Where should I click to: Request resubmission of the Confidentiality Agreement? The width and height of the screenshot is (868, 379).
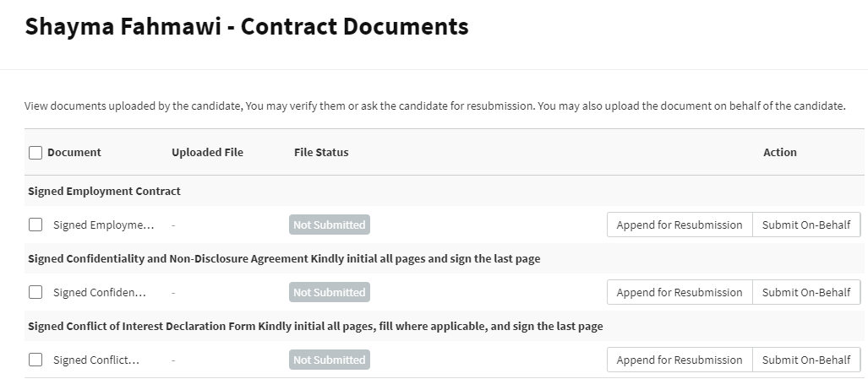pos(680,293)
